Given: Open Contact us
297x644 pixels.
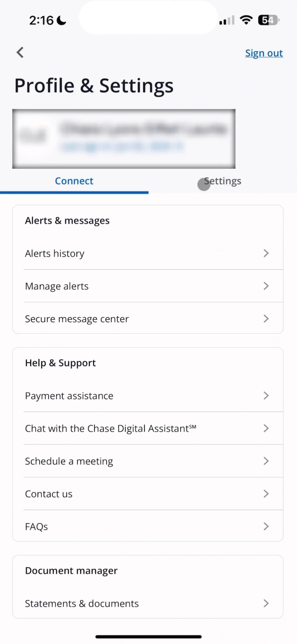Looking at the screenshot, I should (x=49, y=494).
